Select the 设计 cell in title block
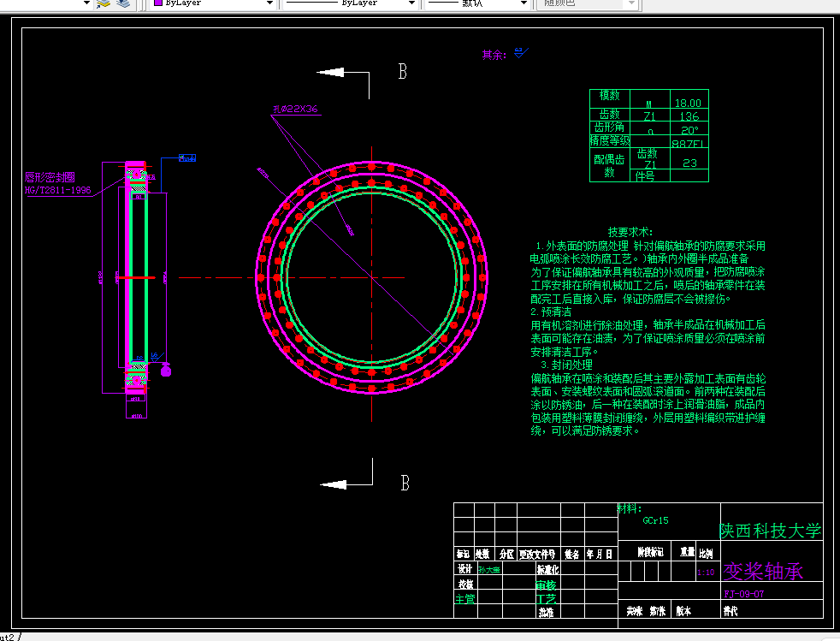Screen dimensions: 840x641 [x=464, y=569]
